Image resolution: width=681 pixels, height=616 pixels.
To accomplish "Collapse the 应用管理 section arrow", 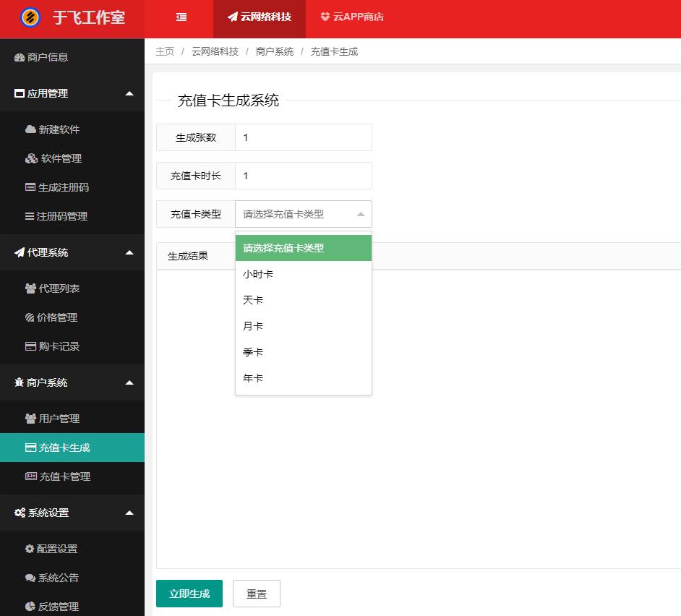I will click(x=129, y=93).
